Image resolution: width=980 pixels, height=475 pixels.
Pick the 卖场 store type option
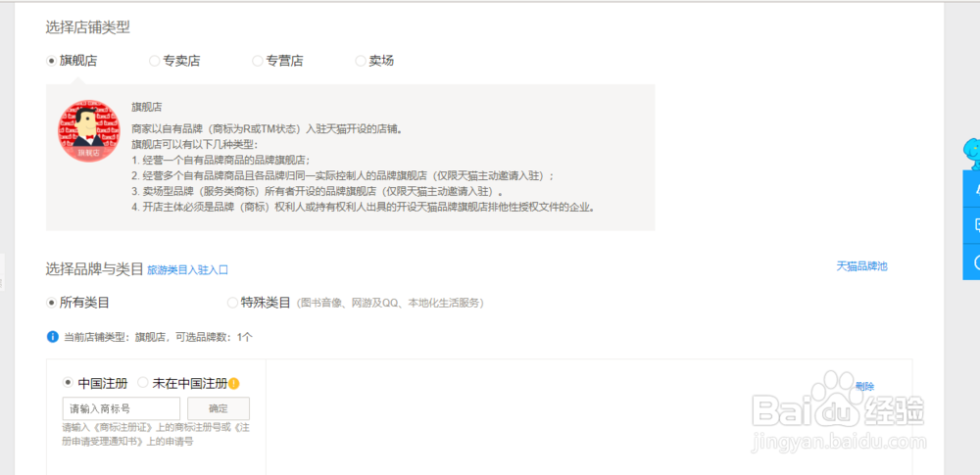(360, 61)
